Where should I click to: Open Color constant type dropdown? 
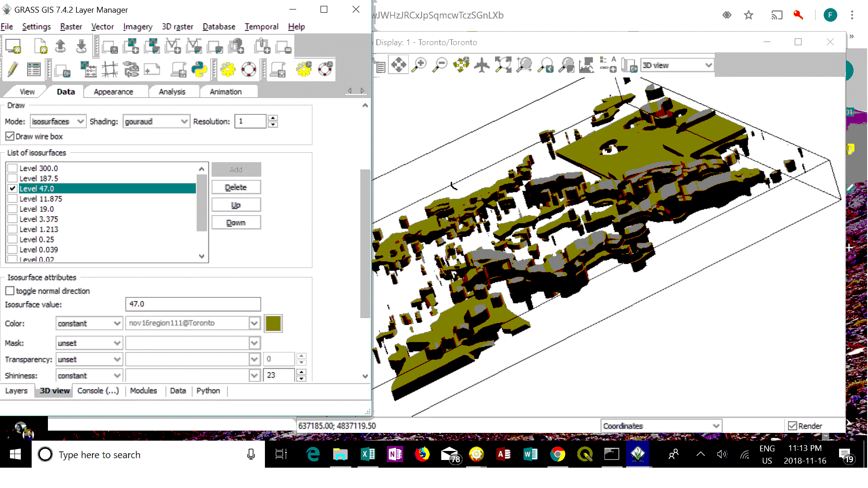point(89,323)
